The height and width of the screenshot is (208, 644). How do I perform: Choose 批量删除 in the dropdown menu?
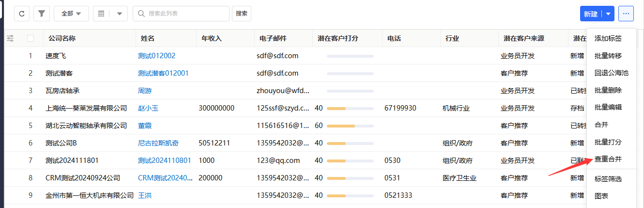(x=608, y=90)
